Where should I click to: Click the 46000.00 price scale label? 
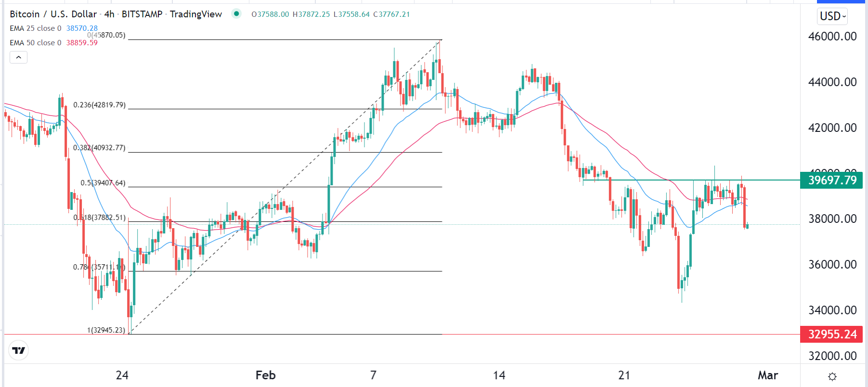click(832, 37)
